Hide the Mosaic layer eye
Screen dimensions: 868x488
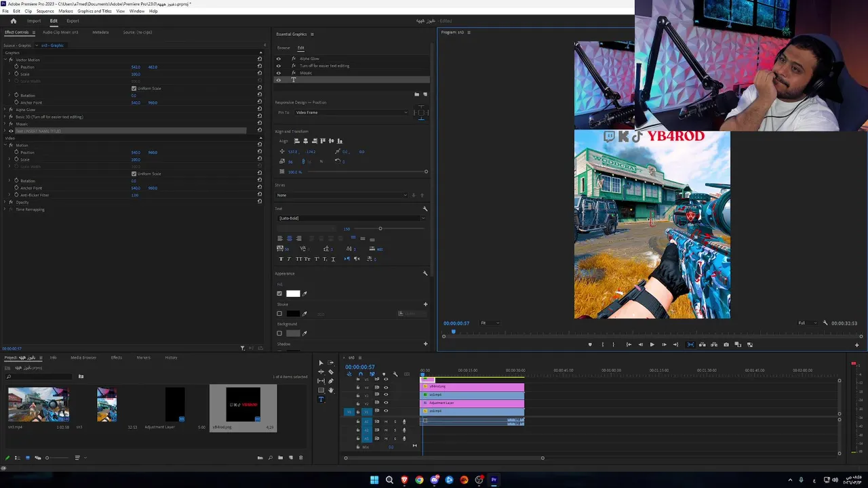pyautogui.click(x=278, y=73)
